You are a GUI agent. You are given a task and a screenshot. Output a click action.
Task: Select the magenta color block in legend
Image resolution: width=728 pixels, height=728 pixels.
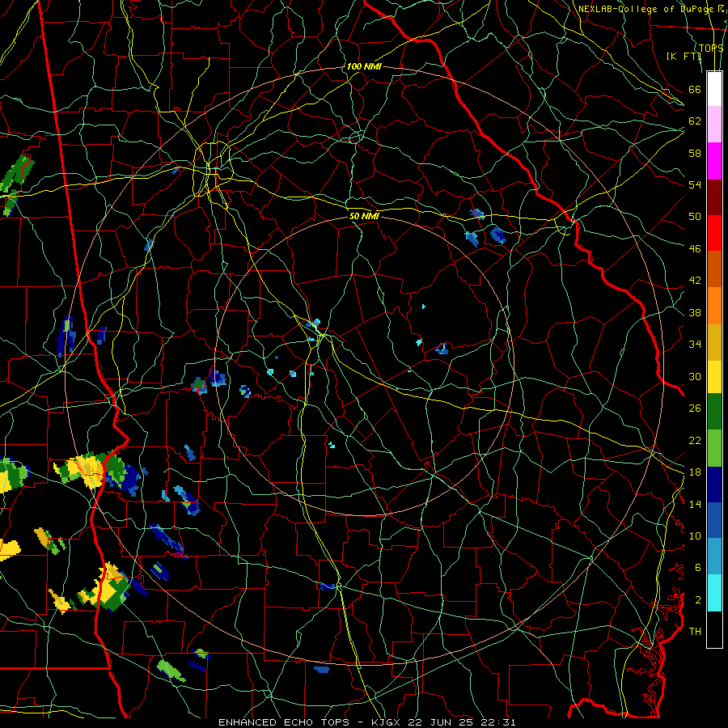pyautogui.click(x=714, y=161)
